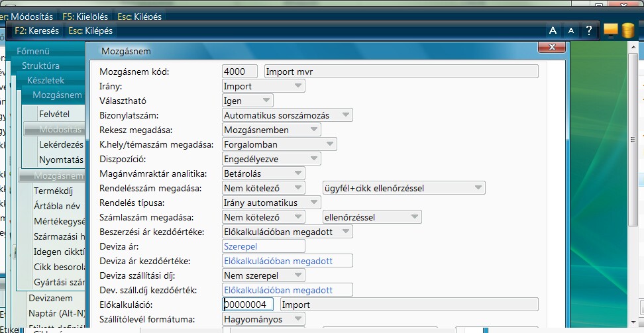
Task: Open the Bizonylatszám dropdown
Action: 288,115
